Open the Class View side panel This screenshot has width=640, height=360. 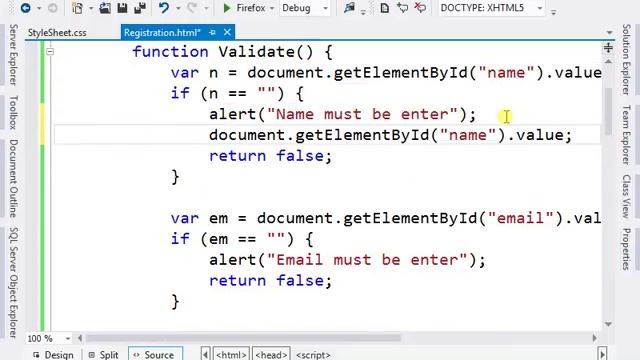[x=626, y=196]
